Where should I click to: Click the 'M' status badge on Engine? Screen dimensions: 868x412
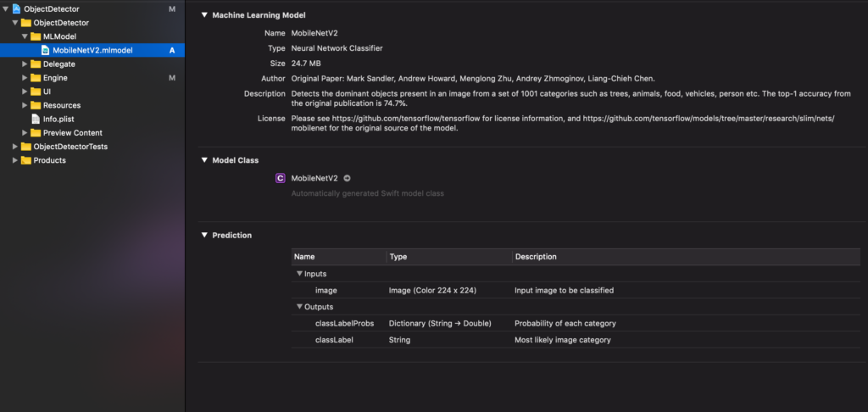click(172, 78)
